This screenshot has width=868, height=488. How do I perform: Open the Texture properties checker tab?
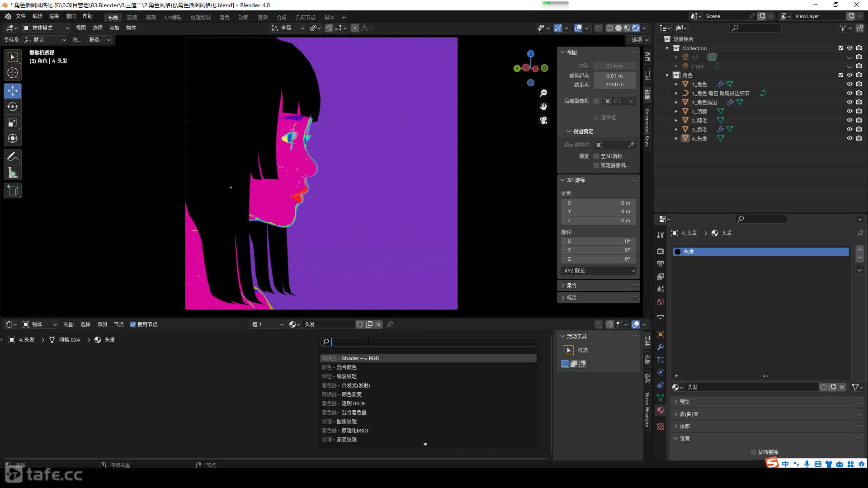coord(660,427)
